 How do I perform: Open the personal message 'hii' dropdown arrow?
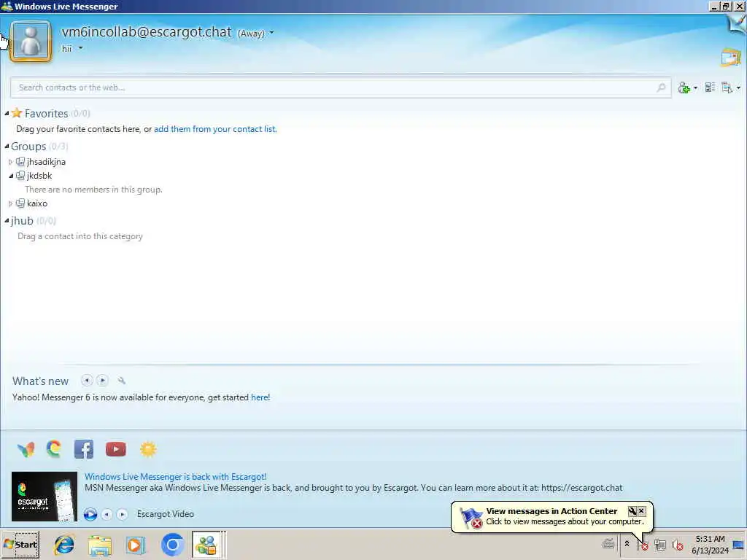(80, 48)
